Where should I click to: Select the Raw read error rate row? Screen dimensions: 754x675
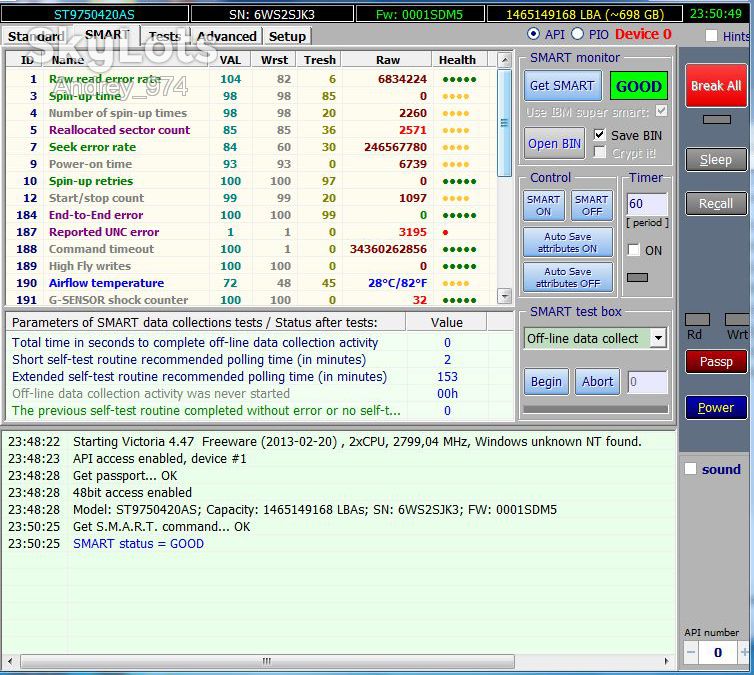[x=251, y=79]
